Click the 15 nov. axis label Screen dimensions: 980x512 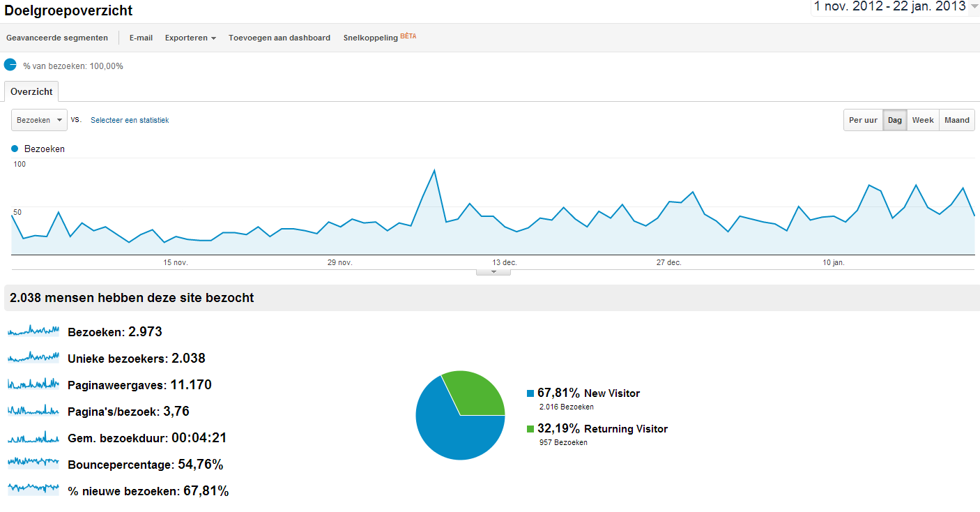(x=176, y=263)
